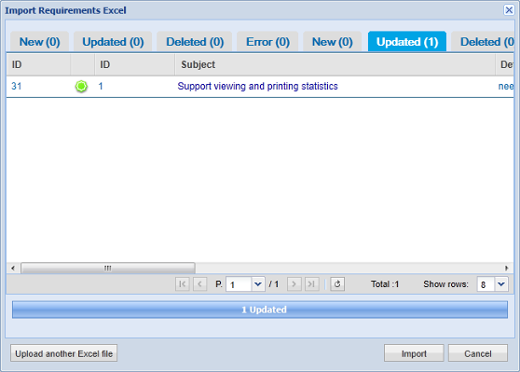520x372 pixels.
Task: Click Upload another Excel file button
Action: point(64,353)
